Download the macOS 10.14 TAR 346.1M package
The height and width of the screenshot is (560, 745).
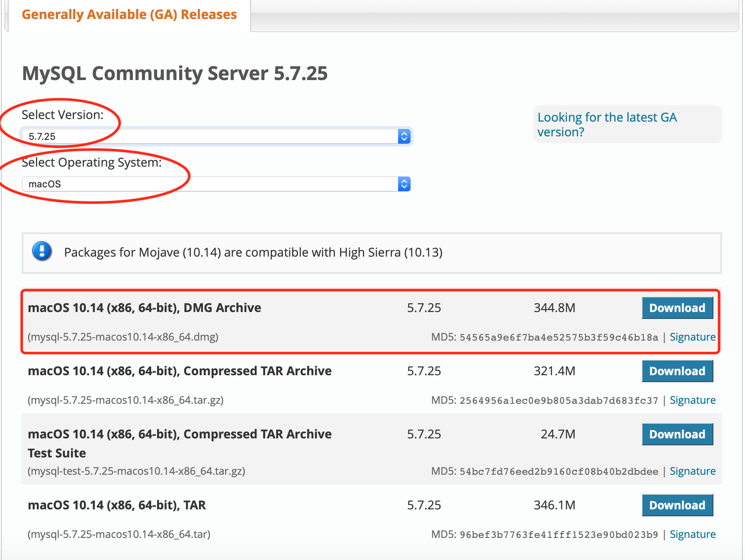[x=678, y=505]
